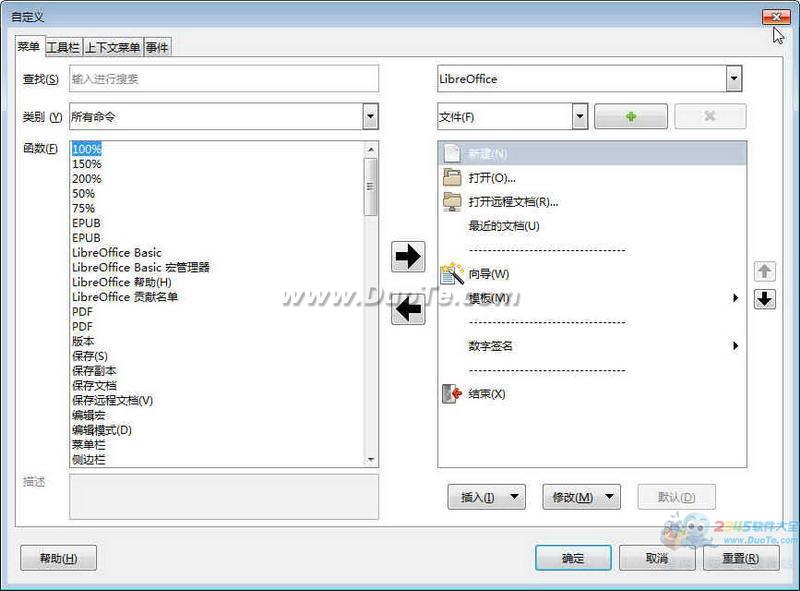Viewport: 800px width, 591px height.
Task: Click the New document icon
Action: [452, 153]
